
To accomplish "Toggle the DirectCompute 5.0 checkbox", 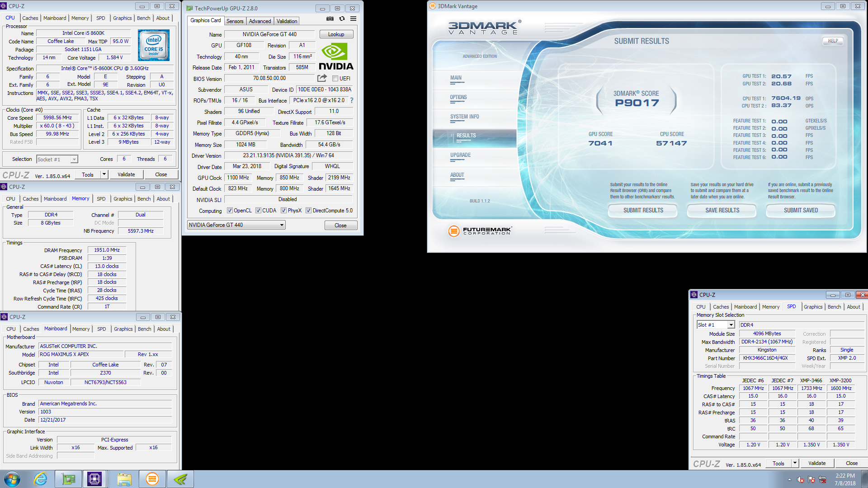I will coord(308,211).
